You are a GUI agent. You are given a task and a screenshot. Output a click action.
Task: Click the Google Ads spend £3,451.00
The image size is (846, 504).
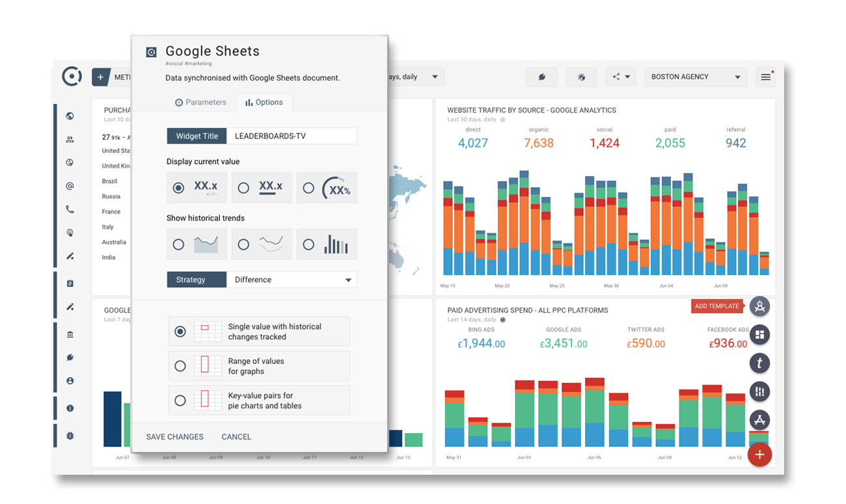564,343
